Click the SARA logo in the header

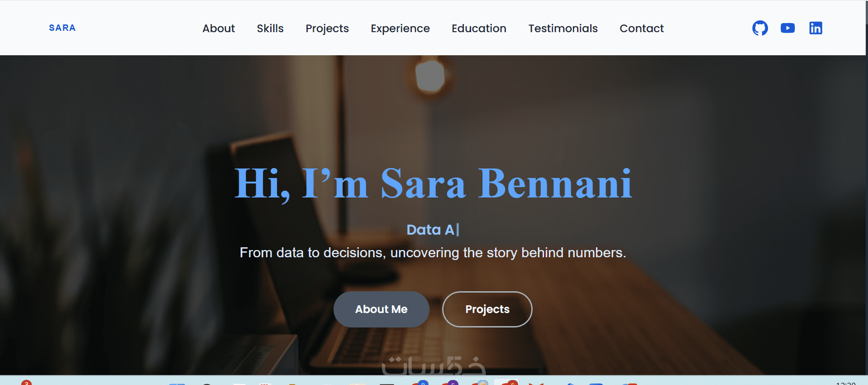[x=62, y=28]
